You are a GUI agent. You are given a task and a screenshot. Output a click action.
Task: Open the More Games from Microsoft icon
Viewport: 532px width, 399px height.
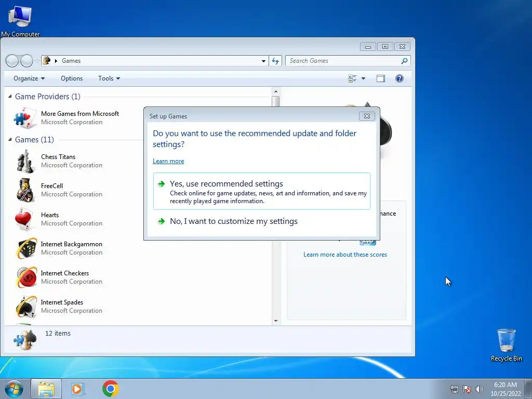coord(25,118)
